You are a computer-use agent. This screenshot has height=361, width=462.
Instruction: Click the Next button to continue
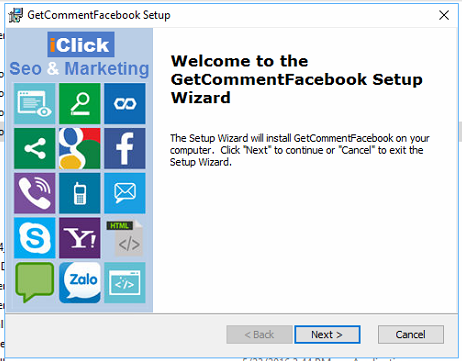(327, 334)
